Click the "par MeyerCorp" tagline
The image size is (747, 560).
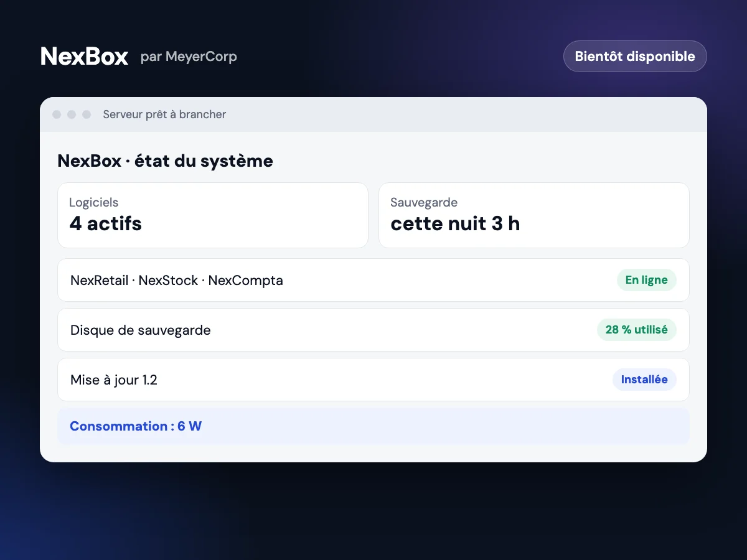[189, 57]
